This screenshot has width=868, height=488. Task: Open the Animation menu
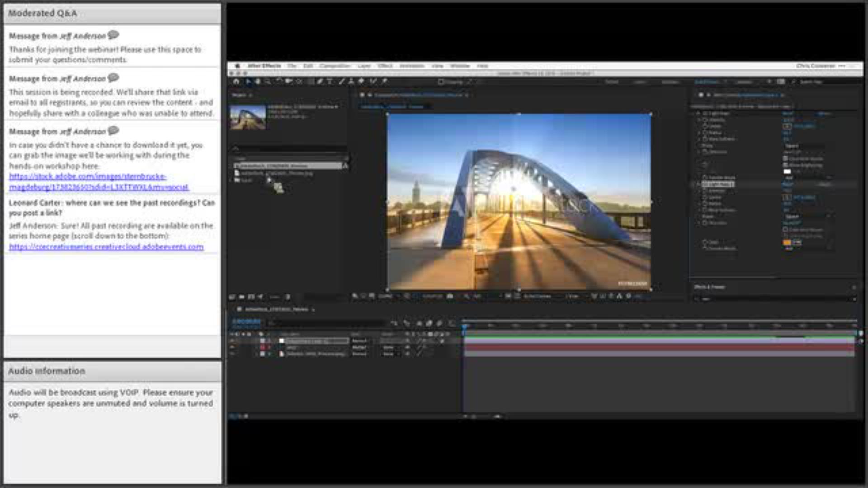(412, 66)
